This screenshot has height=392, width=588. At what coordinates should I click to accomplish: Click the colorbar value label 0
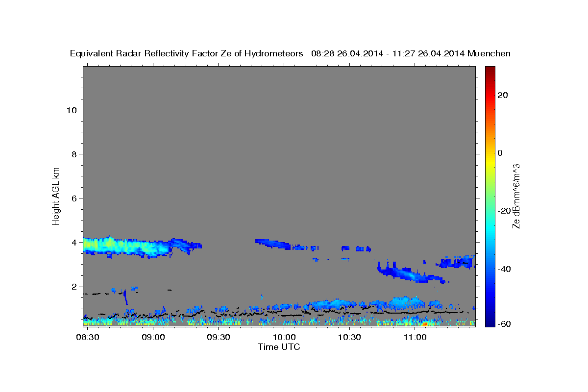pos(500,153)
